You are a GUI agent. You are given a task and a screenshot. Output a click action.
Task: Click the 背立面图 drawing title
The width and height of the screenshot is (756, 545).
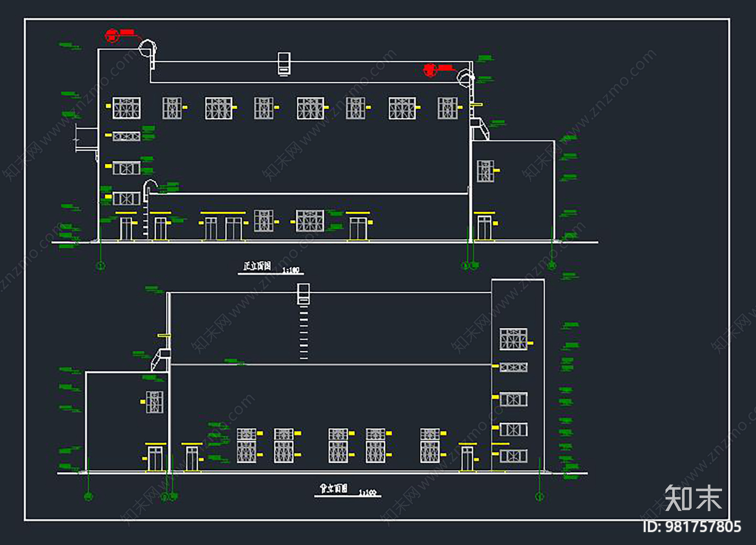coord(334,488)
